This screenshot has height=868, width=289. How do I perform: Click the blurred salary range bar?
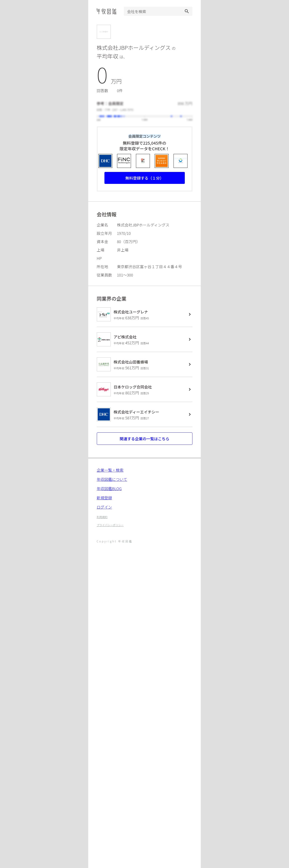point(144,116)
